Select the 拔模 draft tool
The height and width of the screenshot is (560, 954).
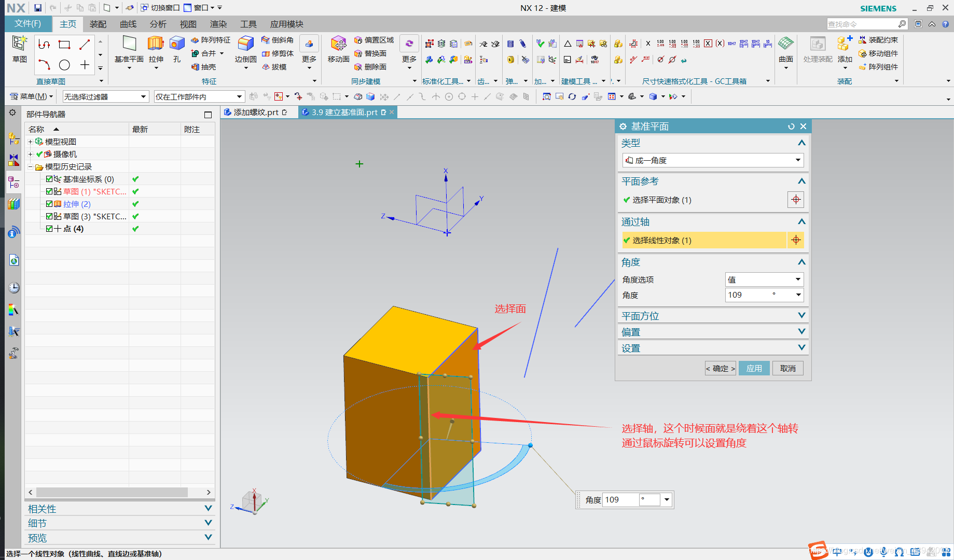click(x=274, y=67)
